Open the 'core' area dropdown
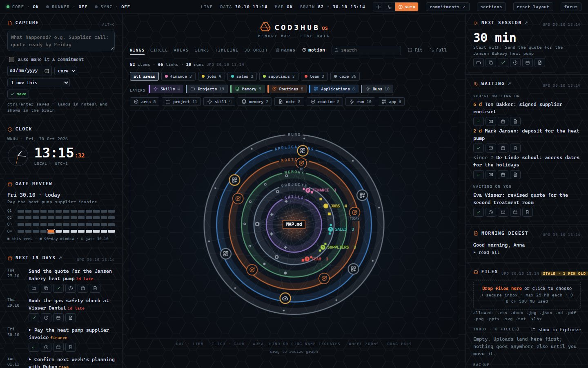This screenshot has height=368, width=588. tap(66, 71)
